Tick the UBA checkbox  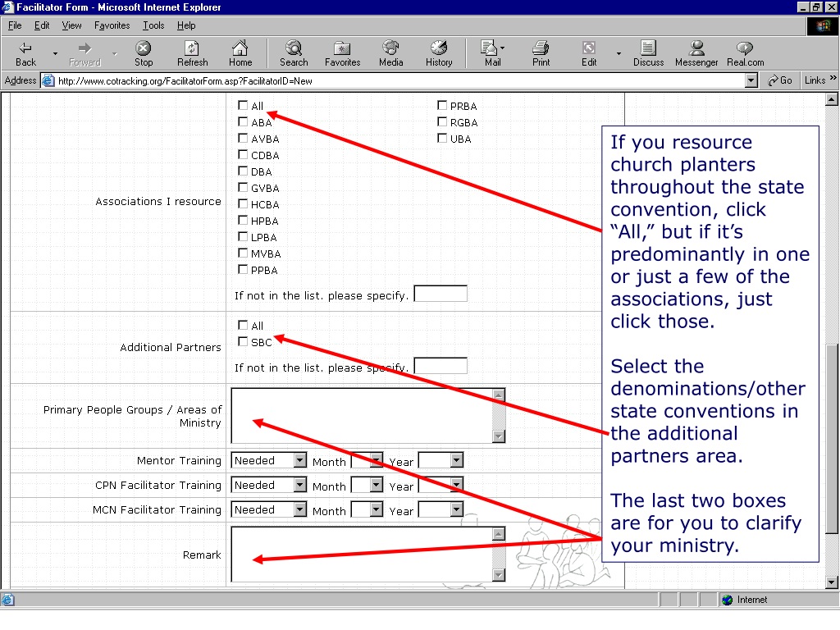[x=442, y=138]
